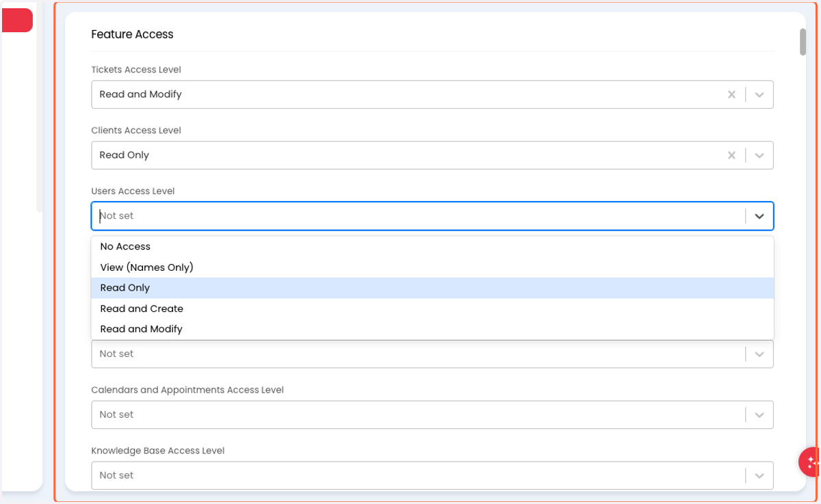This screenshot has height=504, width=821.
Task: Click the Knowledge Base Access Level label
Action: pos(158,451)
